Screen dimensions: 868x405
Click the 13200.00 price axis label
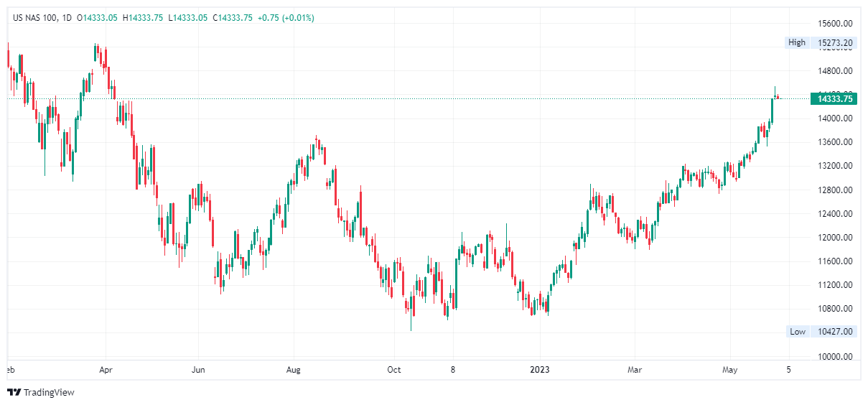coord(835,166)
